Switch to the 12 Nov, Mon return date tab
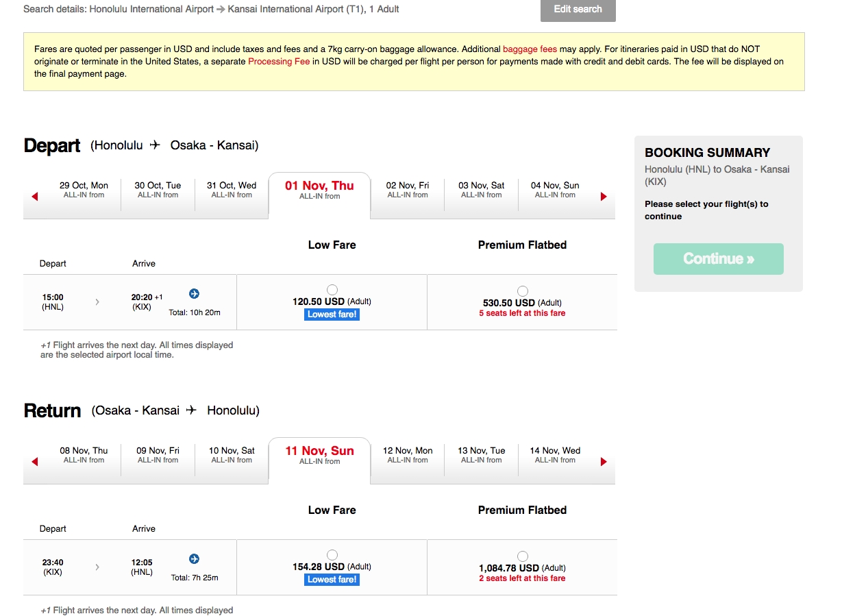Viewport: 842px width, 616px height. click(407, 455)
